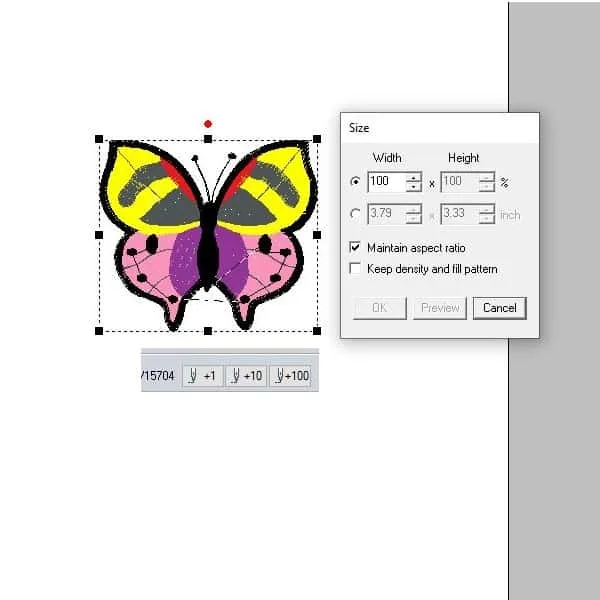Click the Preview button
This screenshot has width=600, height=600.
click(x=440, y=308)
